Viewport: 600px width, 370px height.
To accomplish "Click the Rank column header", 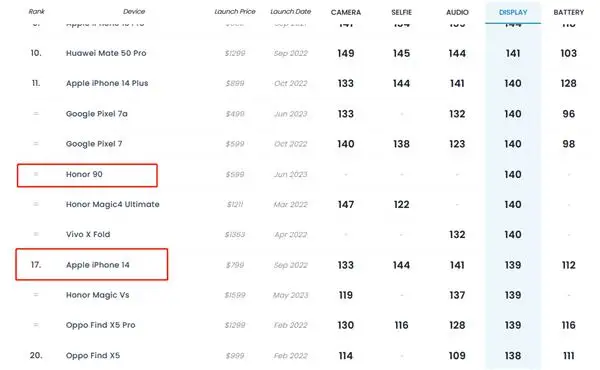I will pyautogui.click(x=36, y=11).
